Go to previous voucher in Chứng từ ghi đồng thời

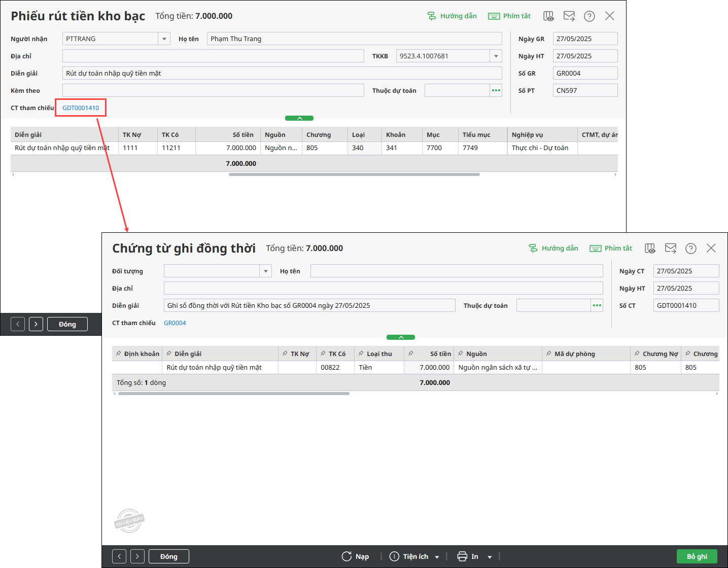(x=119, y=556)
